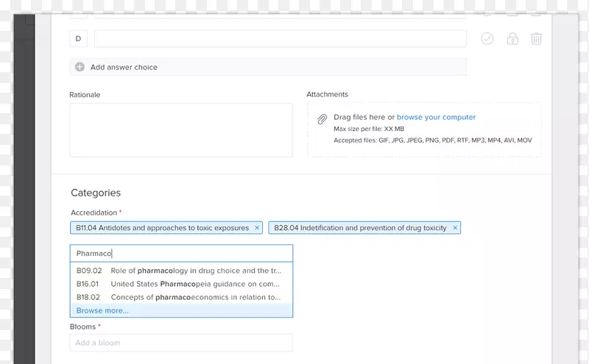
Task: Click the answer D text field
Action: click(280, 39)
